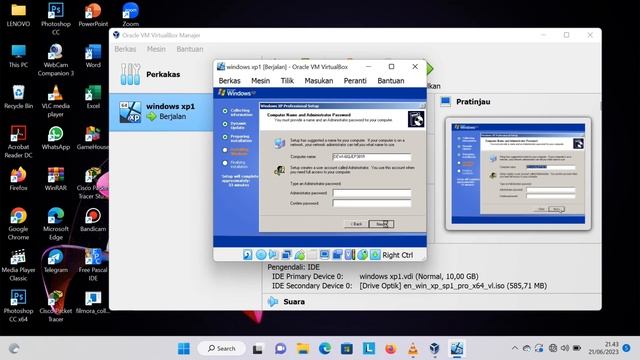Viewport: 640px width, 360px height.
Task: Click the hard disk activity indicator in VM status bar
Action: (x=247, y=255)
